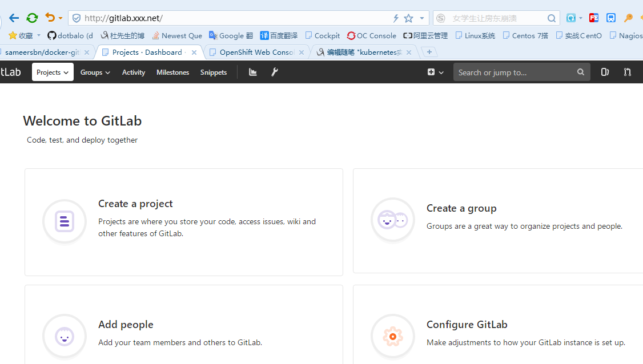
Task: Bookmark page with star icon
Action: [408, 18]
